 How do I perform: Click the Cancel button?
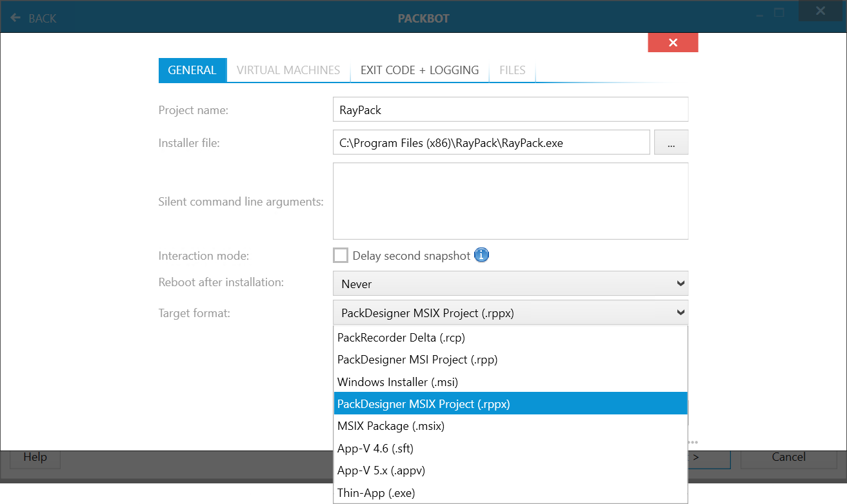[788, 457]
